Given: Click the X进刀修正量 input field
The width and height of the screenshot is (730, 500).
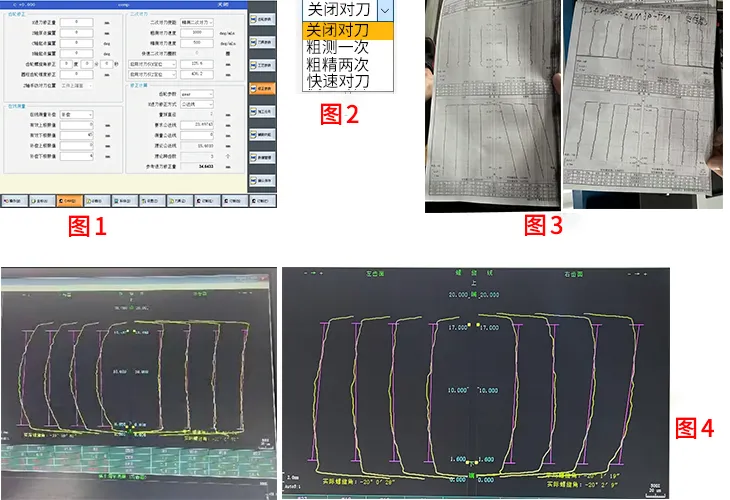Looking at the screenshot, I should (x=74, y=20).
